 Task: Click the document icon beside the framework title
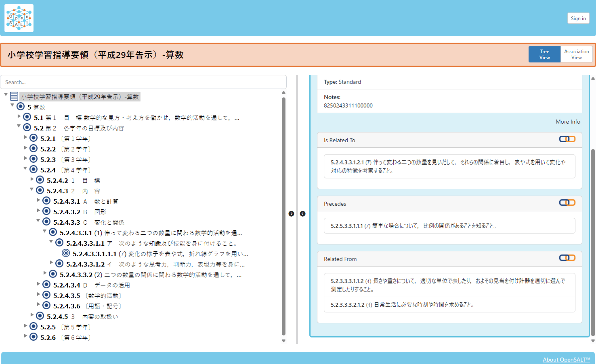[x=14, y=96]
